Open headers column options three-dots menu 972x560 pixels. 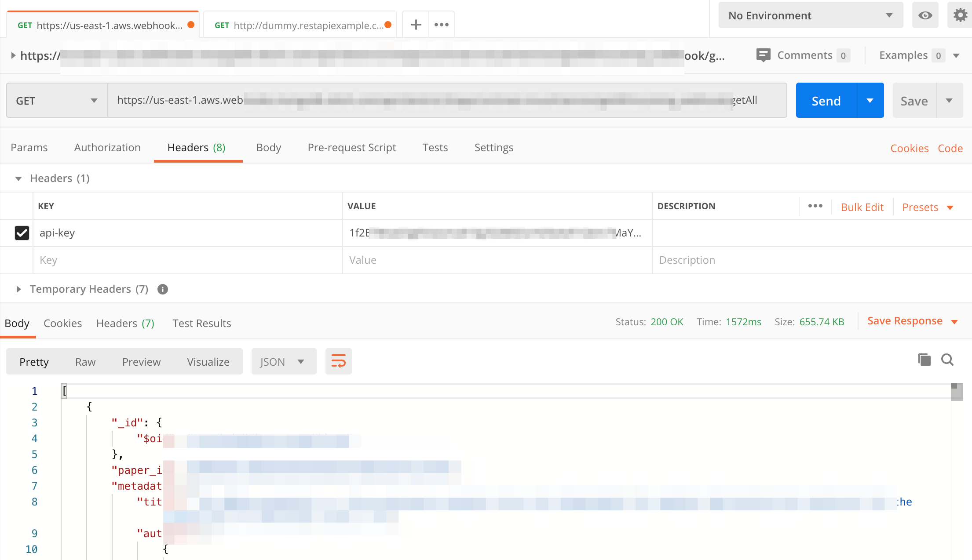pos(815,206)
